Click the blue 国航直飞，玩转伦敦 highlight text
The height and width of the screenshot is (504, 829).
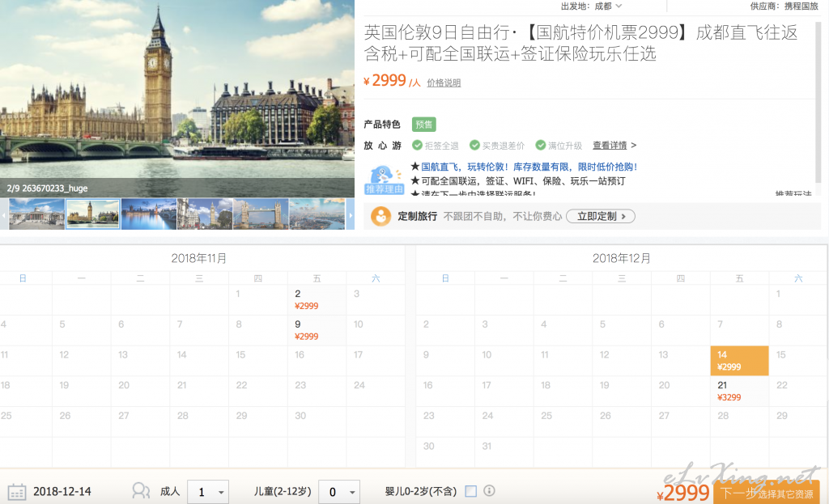529,167
